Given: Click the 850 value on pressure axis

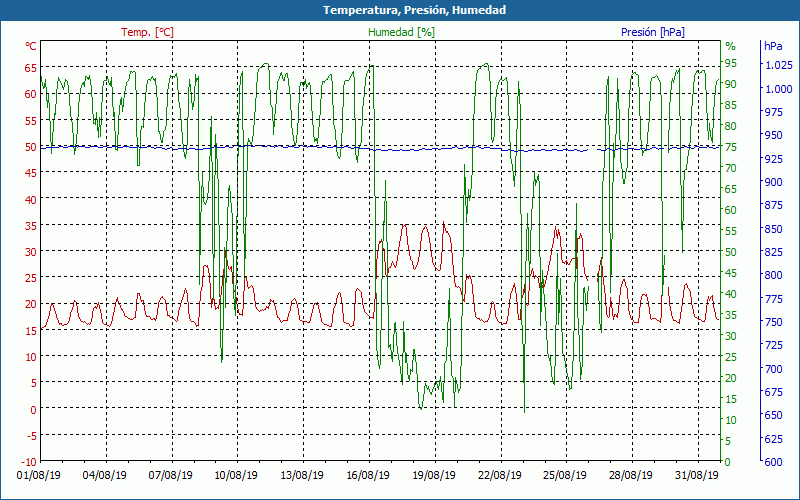Looking at the screenshot, I should tap(773, 229).
